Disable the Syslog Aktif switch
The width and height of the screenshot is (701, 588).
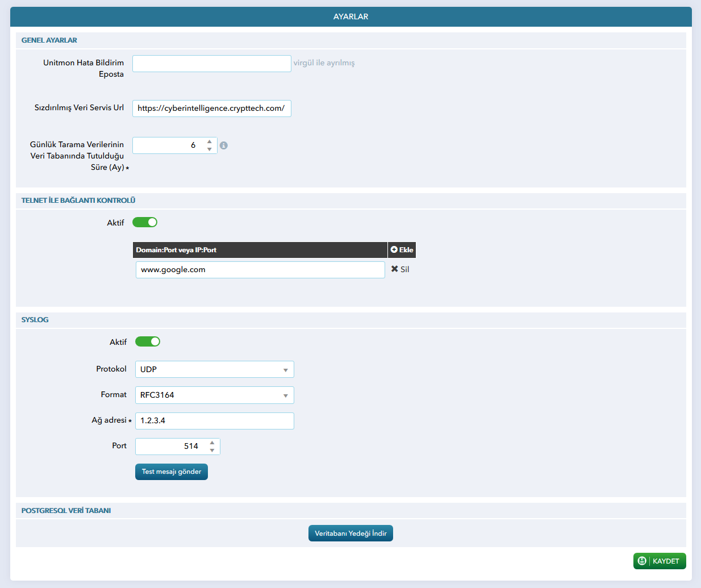(x=148, y=341)
